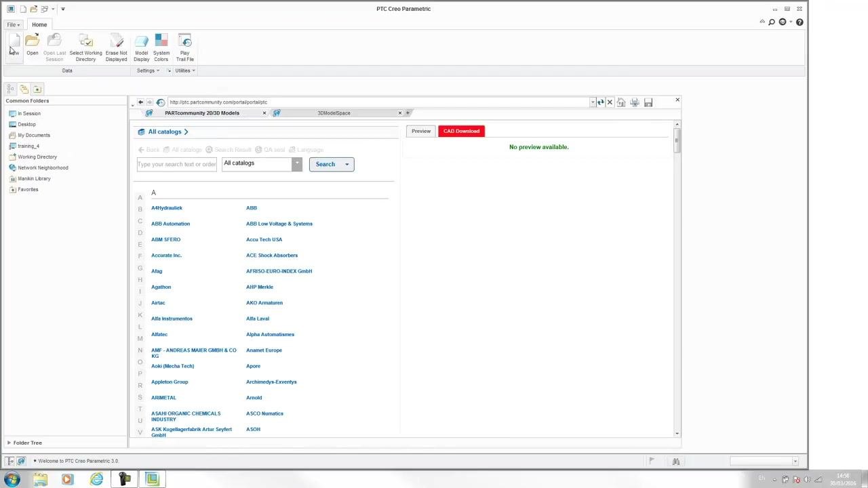The height and width of the screenshot is (488, 868).
Task: Click the browser stop loading icon
Action: 610,102
